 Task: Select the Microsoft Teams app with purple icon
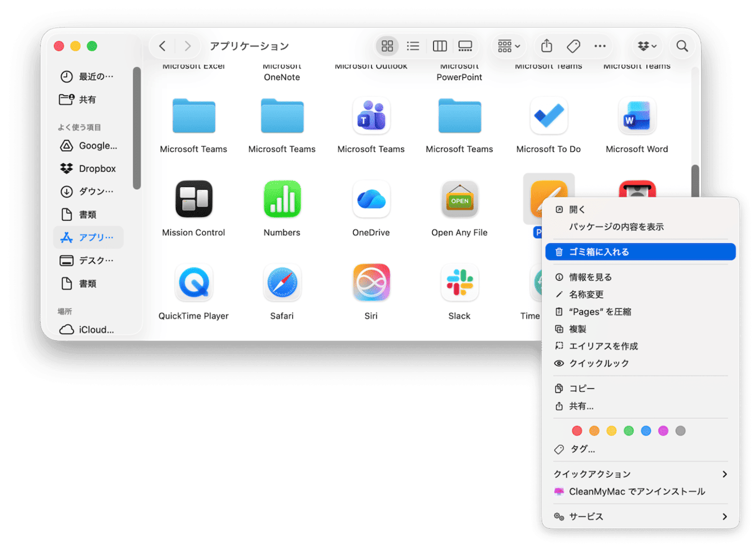pos(371,116)
